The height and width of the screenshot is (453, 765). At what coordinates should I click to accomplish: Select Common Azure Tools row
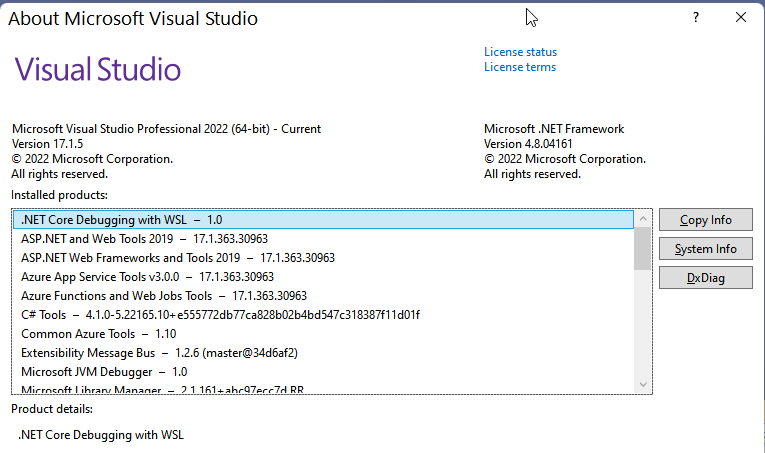coord(323,334)
